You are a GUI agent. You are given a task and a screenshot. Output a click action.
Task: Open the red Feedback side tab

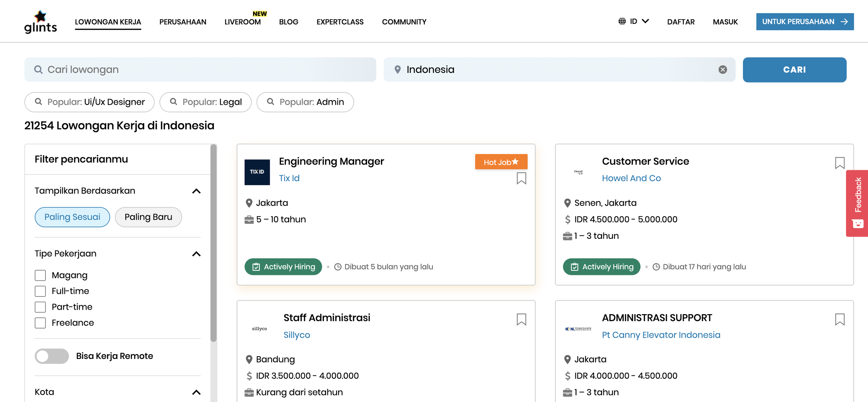[857, 203]
